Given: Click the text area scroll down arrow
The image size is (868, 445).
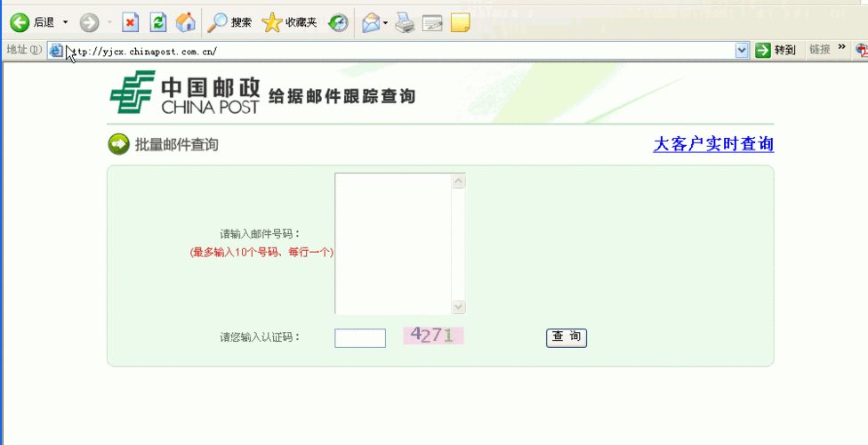Looking at the screenshot, I should (x=458, y=306).
